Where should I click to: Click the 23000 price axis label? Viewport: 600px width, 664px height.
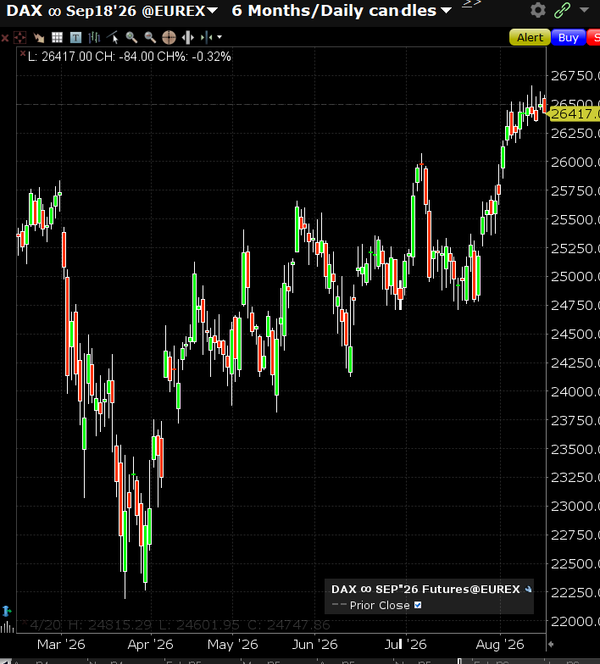coord(575,506)
